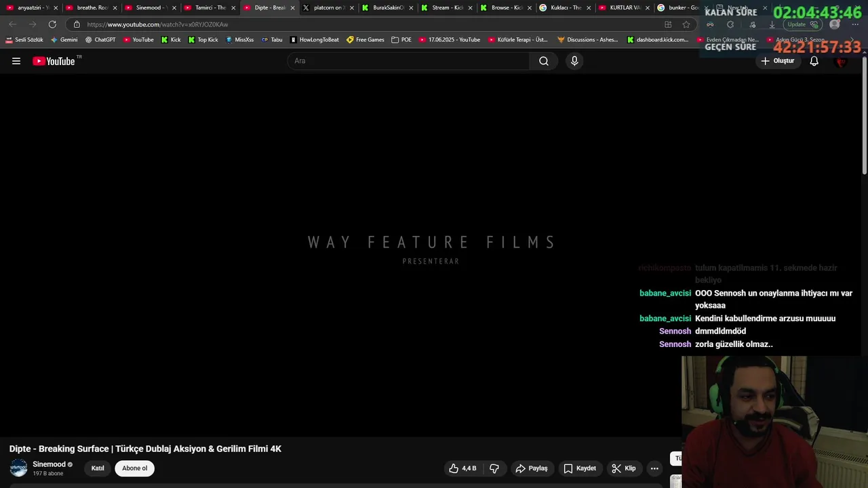868x488 pixels.
Task: Switch to the breathe. Room tab
Action: (x=90, y=7)
